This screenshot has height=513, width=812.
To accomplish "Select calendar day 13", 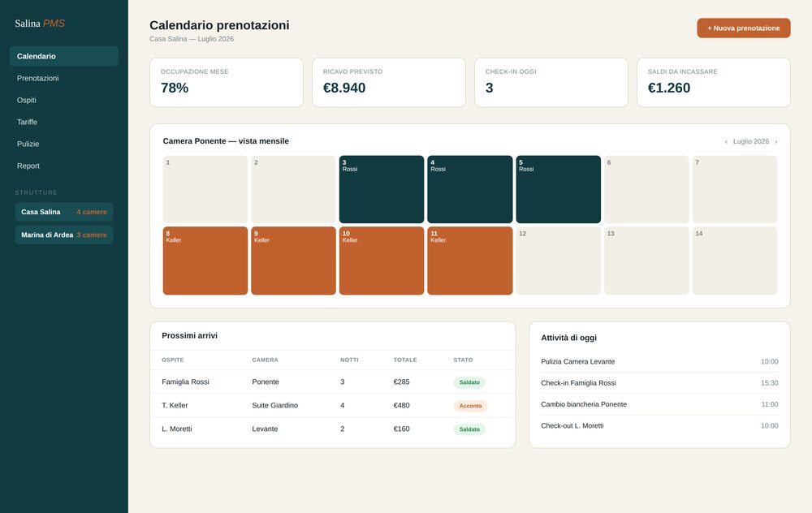I will [646, 261].
